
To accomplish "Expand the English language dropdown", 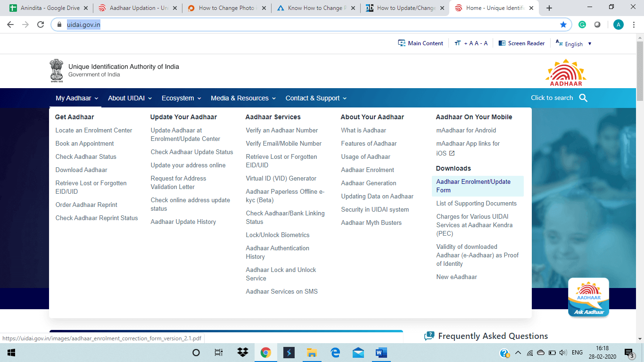I will (574, 44).
